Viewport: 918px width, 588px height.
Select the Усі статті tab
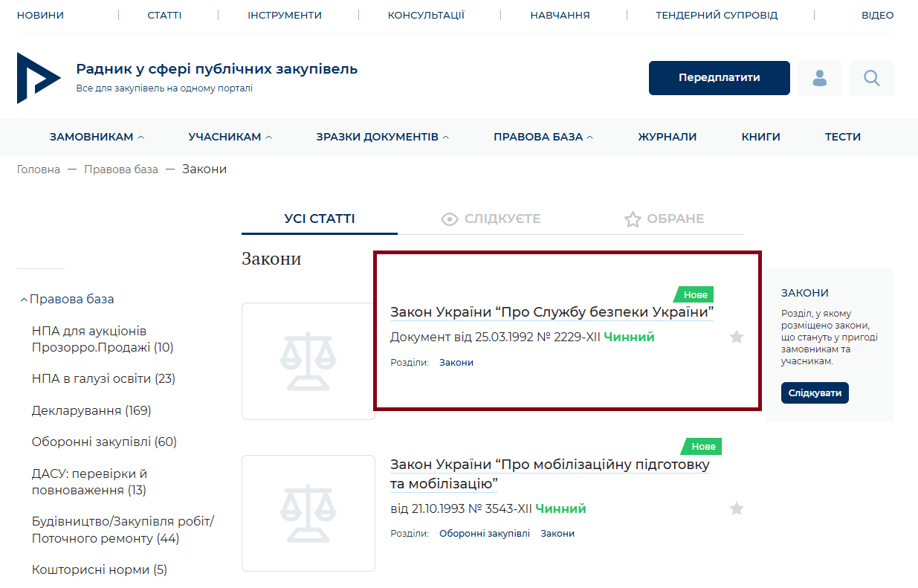[320, 219]
